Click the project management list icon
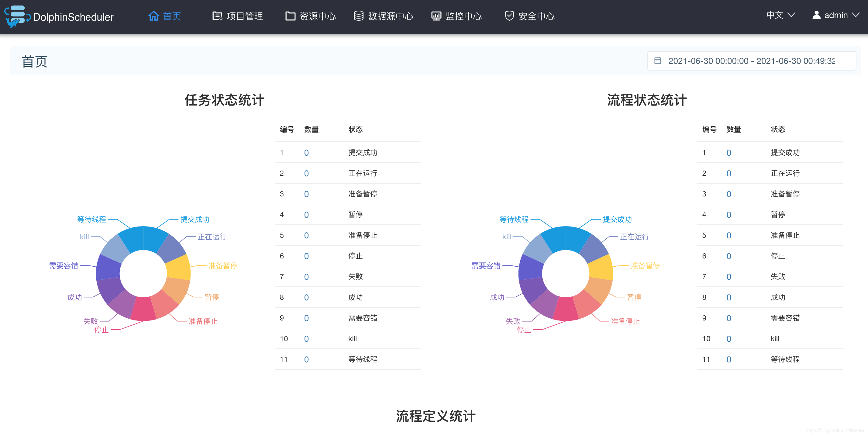Image resolution: width=868 pixels, height=436 pixels. pos(217,16)
